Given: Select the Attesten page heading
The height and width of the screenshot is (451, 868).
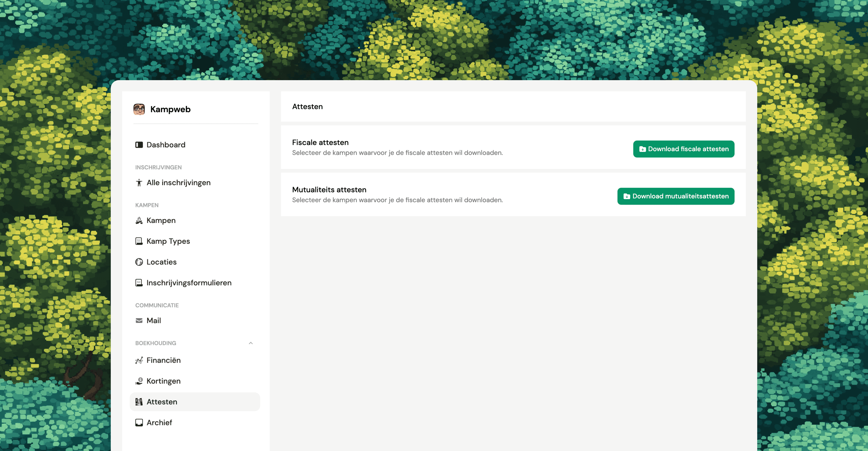Looking at the screenshot, I should (x=307, y=107).
